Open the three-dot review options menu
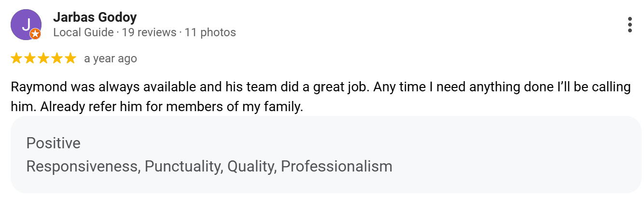 click(x=630, y=25)
